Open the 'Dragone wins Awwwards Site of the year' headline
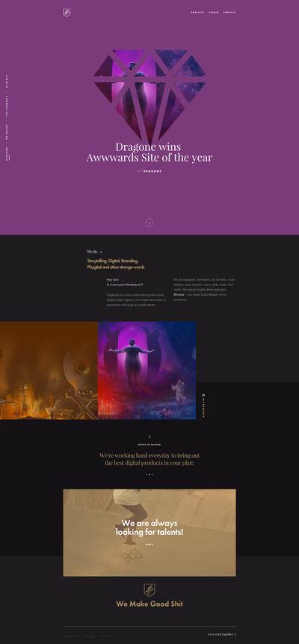This screenshot has width=299, height=644. 149,152
